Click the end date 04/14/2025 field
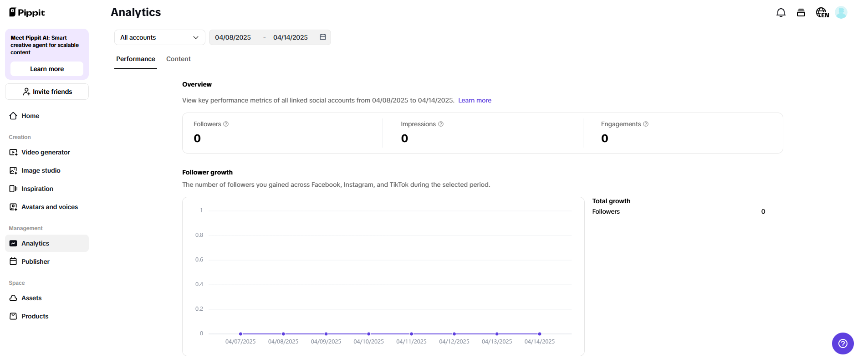The height and width of the screenshot is (364, 868). click(291, 37)
